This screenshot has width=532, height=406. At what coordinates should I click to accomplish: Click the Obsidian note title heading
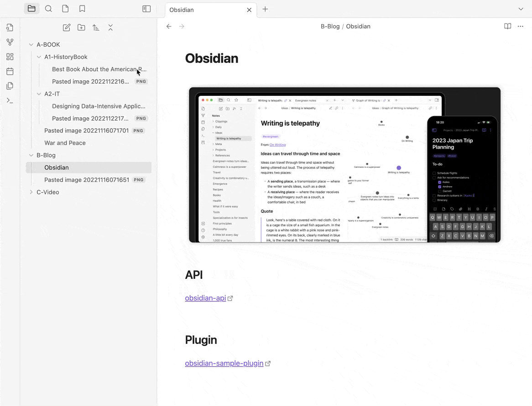[212, 58]
